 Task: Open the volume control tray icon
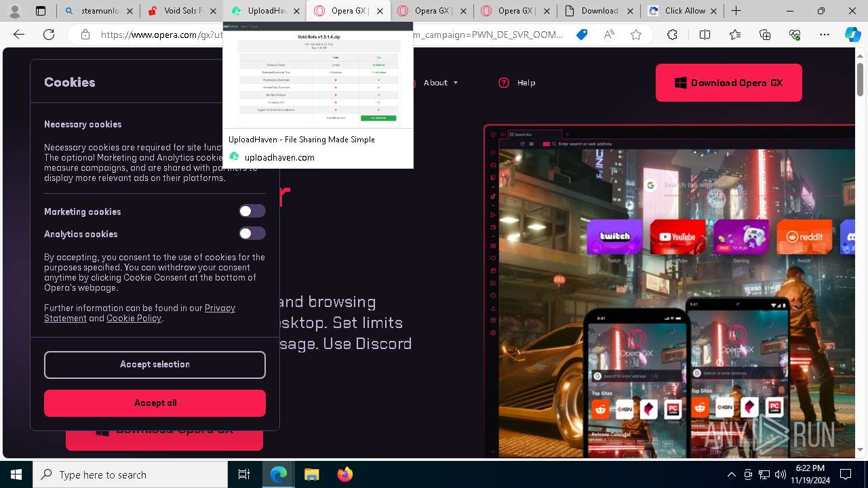781,474
